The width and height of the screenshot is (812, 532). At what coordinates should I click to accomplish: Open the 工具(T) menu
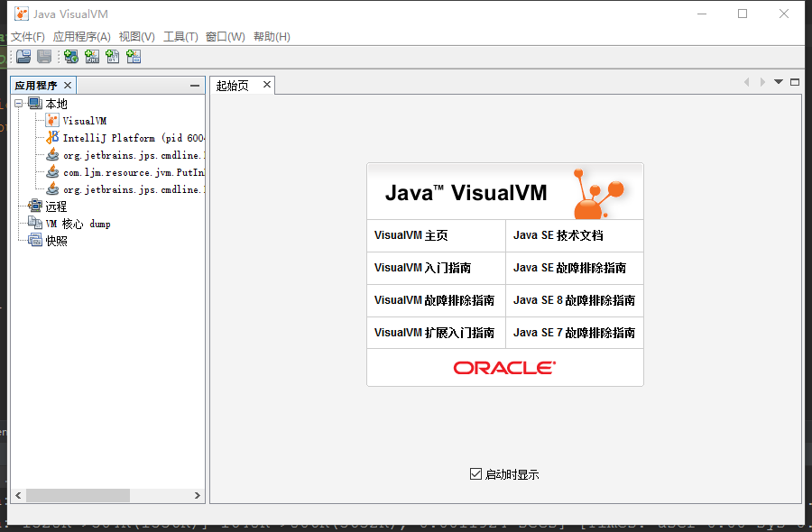point(180,37)
